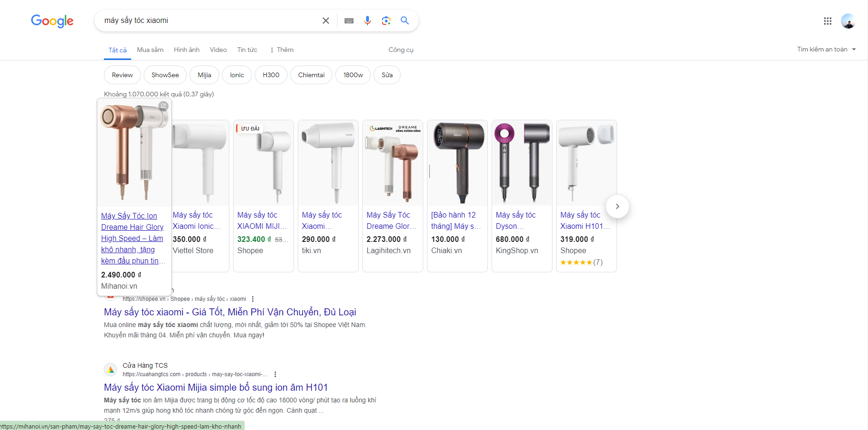This screenshot has height=430, width=868.
Task: Focus the search box with máy sấy tóc xiaomi
Action: tap(211, 21)
